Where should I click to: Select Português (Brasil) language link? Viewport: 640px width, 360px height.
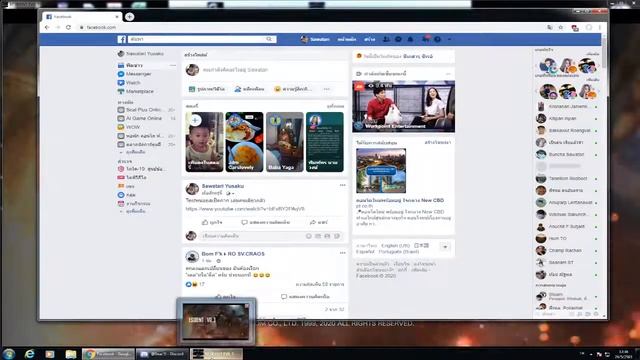398,252
